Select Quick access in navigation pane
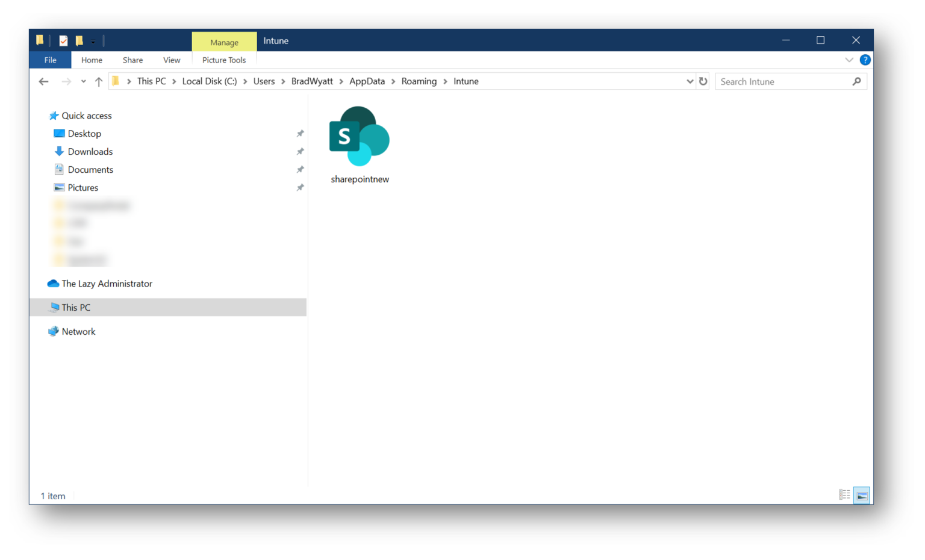Viewport: 925px width, 560px height. click(x=87, y=116)
